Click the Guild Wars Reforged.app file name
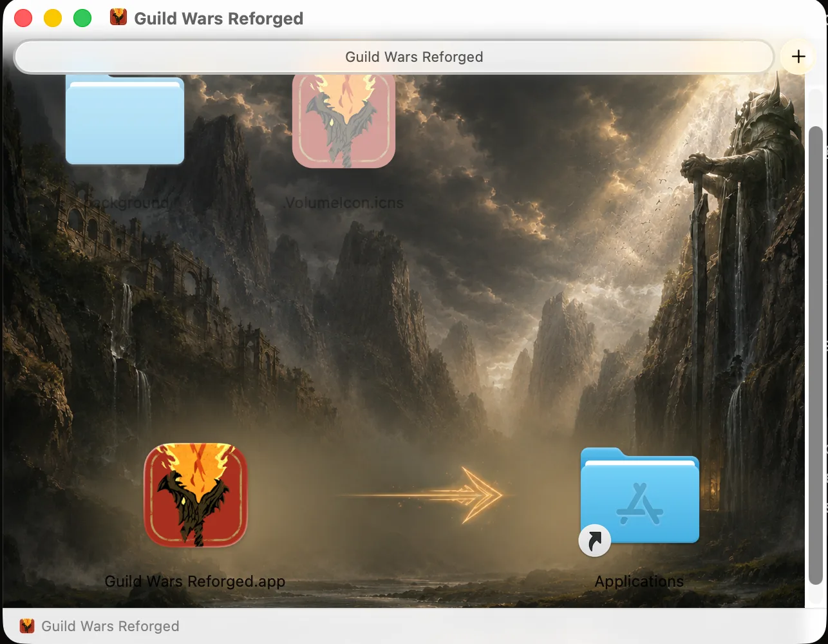The width and height of the screenshot is (828, 644). pos(195,582)
